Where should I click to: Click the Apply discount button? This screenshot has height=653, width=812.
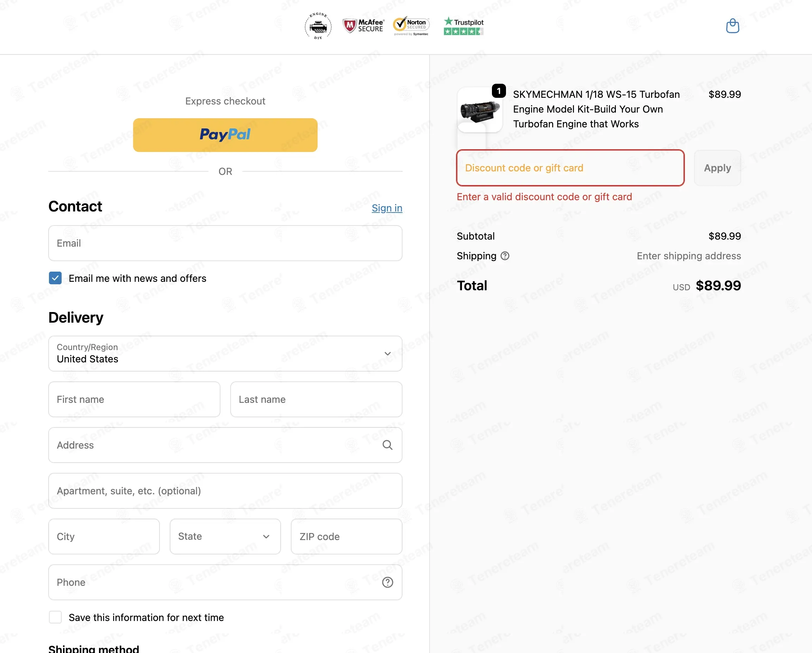718,168
